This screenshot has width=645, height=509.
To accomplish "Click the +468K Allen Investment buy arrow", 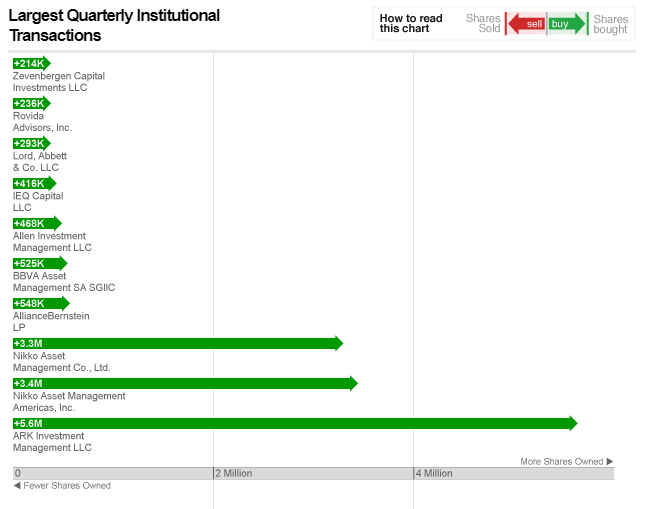I will (37, 223).
